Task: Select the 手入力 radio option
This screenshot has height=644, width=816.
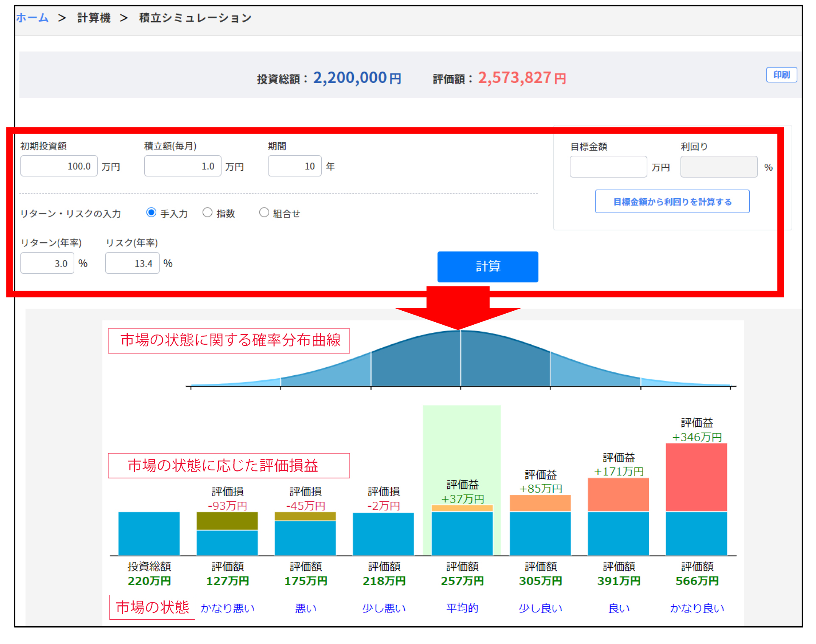Action: [x=151, y=213]
